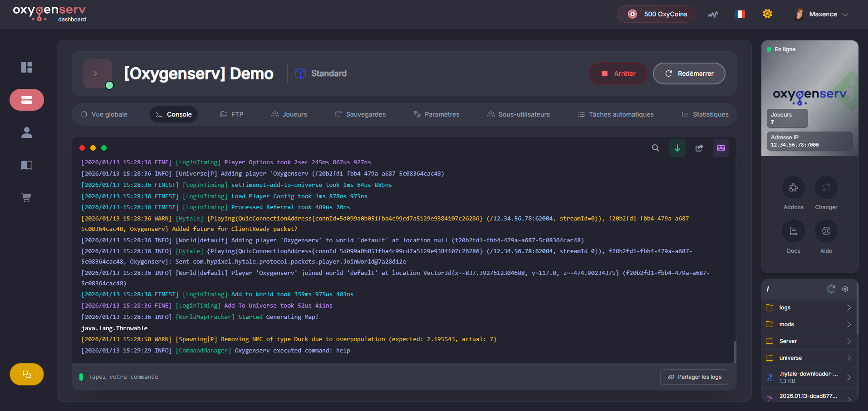Switch to the Sauvegardes tab
The height and width of the screenshot is (411, 868).
tap(360, 114)
